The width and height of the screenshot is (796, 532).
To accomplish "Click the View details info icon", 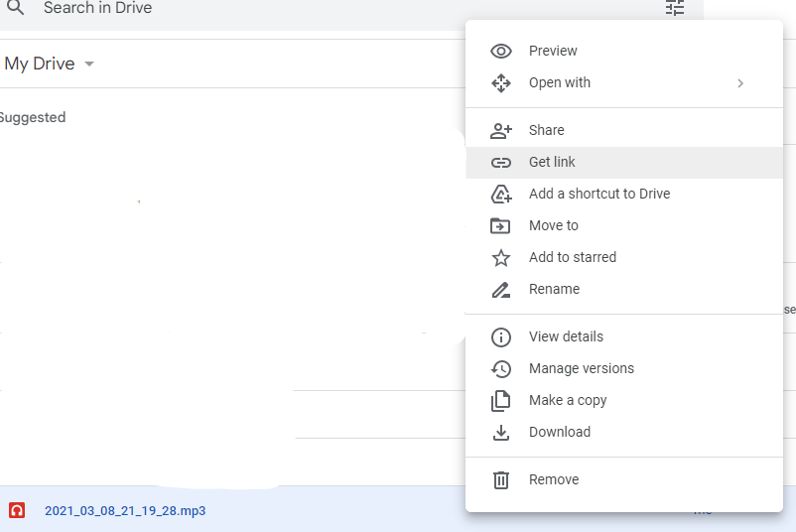I will point(501,337).
